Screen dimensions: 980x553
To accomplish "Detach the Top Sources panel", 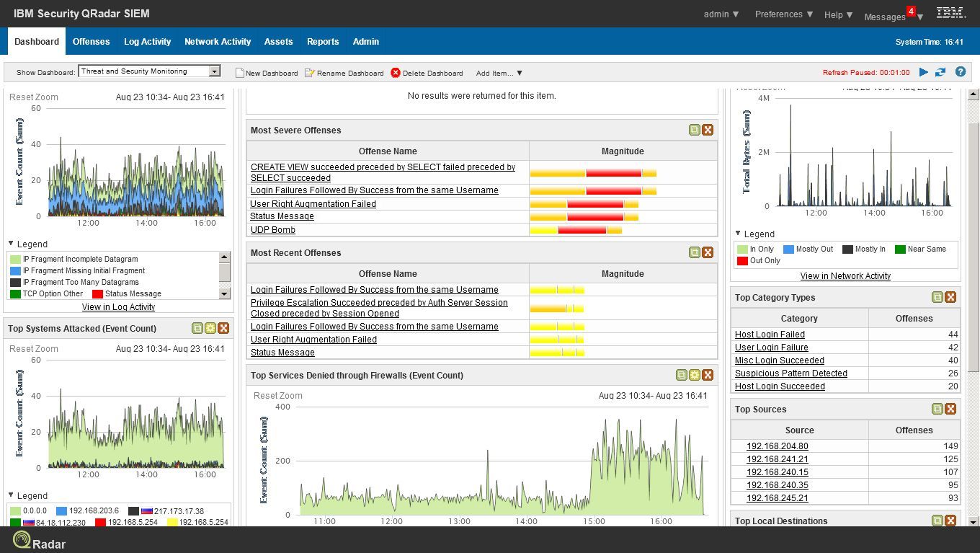I will [x=937, y=409].
